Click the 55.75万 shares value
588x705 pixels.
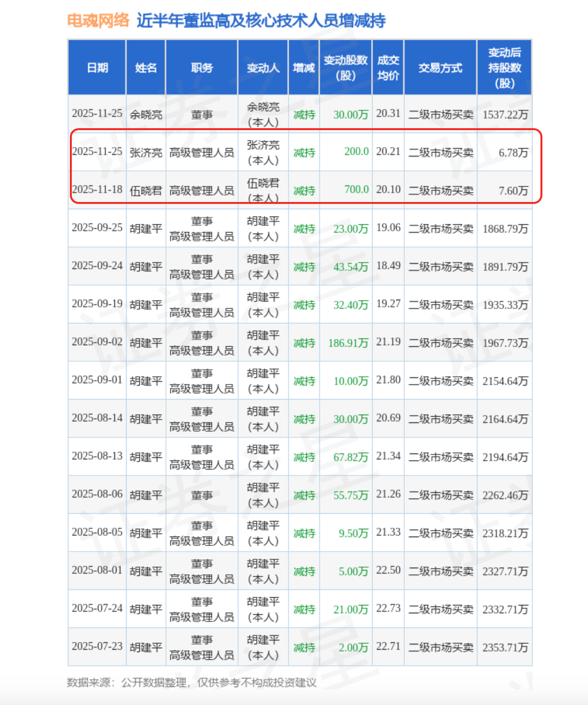coord(351,495)
